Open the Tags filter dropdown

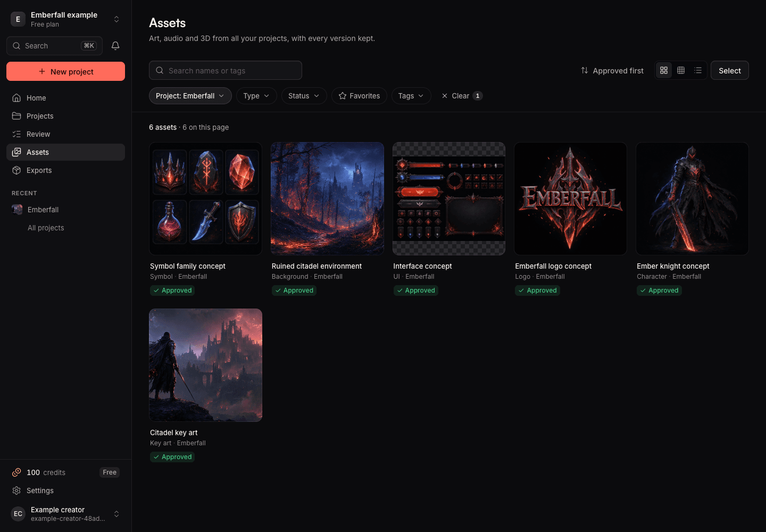[411, 96]
